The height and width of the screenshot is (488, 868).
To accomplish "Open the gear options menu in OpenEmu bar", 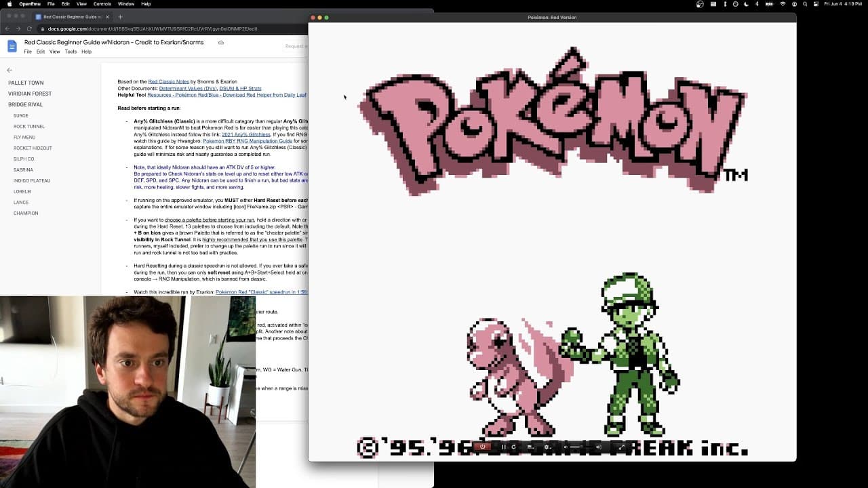I will click(547, 447).
